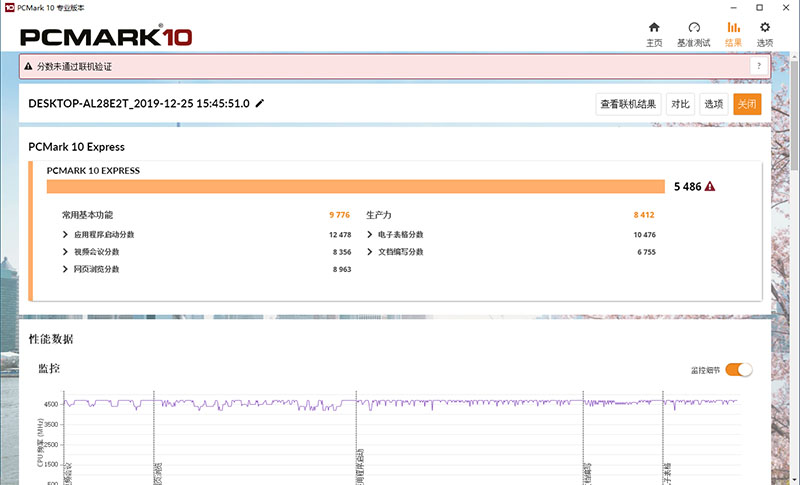Viewport: 800px width, 485px height.
Task: Click the 选项 button beside 对比
Action: (714, 104)
